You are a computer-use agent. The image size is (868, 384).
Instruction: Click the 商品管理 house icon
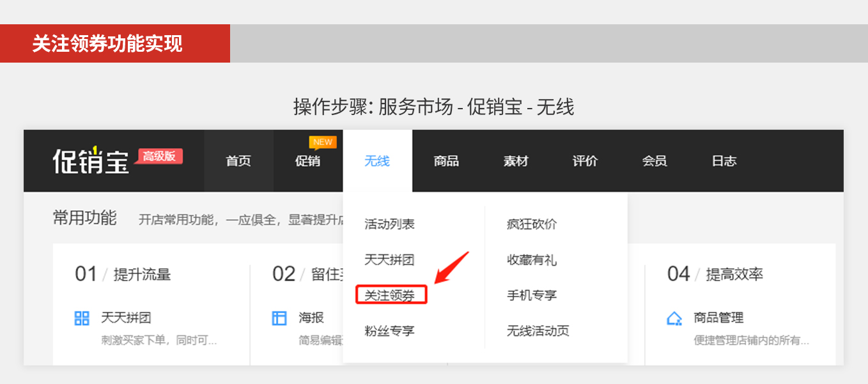coord(674,318)
